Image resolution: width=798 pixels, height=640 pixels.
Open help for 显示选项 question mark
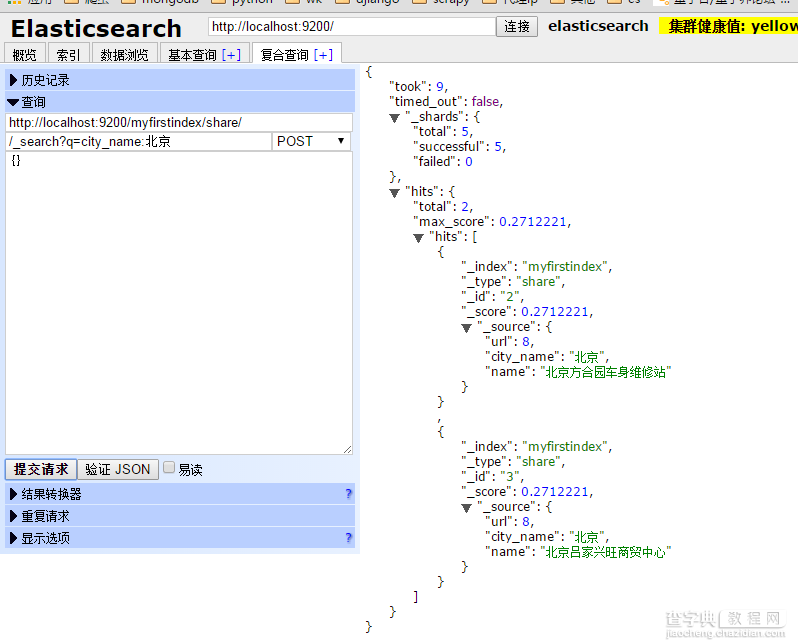pos(348,538)
